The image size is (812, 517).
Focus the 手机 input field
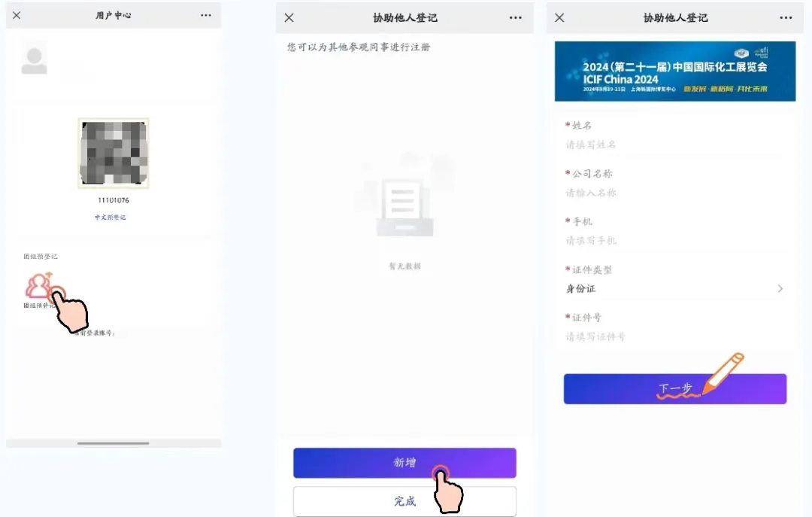pos(674,241)
